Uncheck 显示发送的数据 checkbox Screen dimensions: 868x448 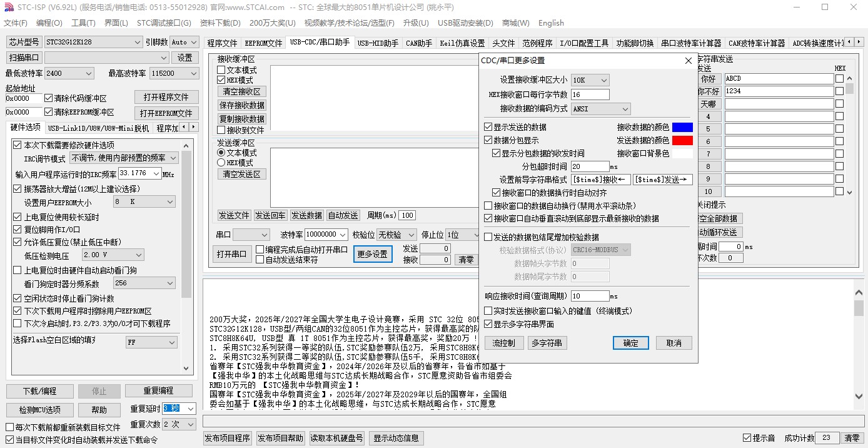488,127
